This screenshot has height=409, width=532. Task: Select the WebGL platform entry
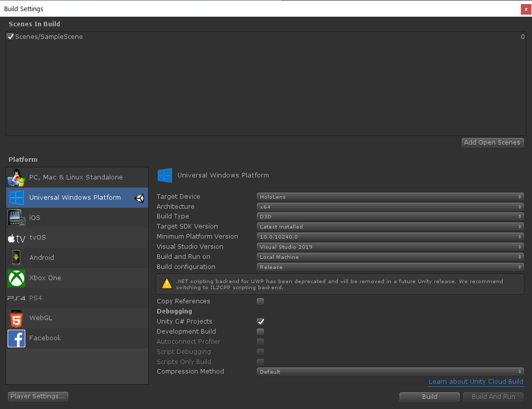pyautogui.click(x=77, y=318)
